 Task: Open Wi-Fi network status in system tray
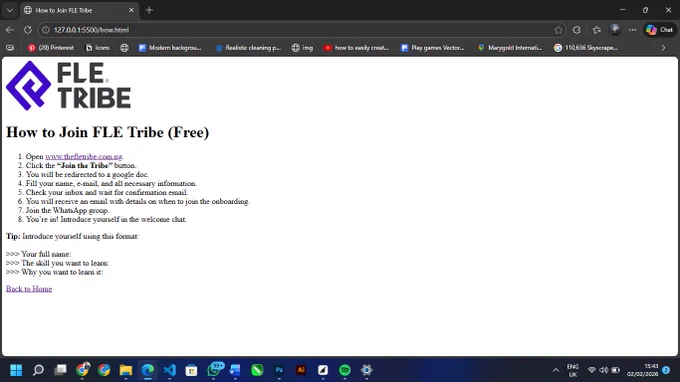(x=592, y=370)
